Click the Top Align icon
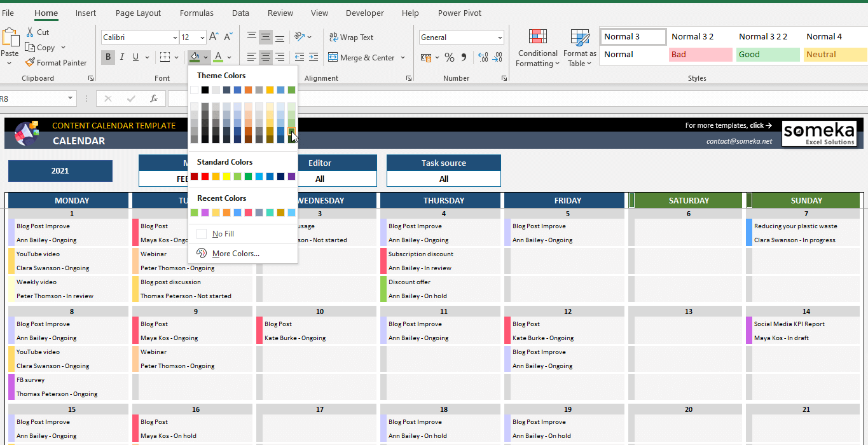 coord(252,37)
